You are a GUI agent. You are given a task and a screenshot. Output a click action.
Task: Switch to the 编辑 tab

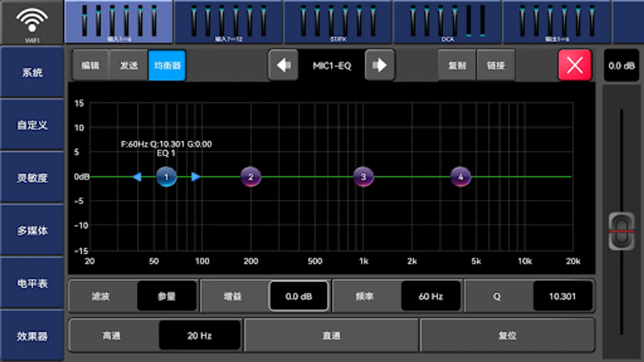91,65
